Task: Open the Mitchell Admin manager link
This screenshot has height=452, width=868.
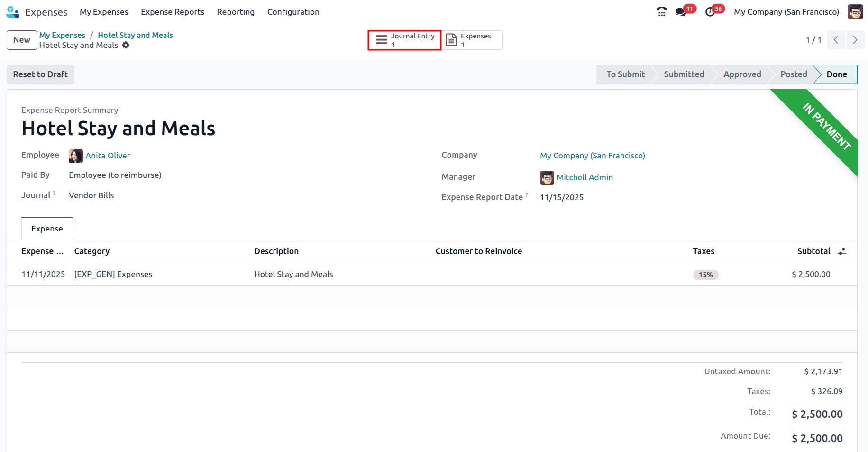Action: pyautogui.click(x=585, y=177)
